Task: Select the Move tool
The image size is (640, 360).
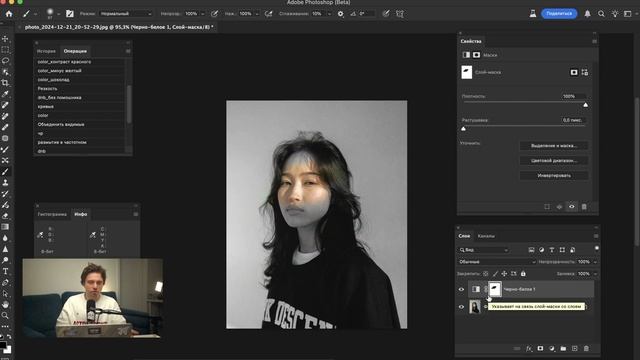Action: (5, 39)
